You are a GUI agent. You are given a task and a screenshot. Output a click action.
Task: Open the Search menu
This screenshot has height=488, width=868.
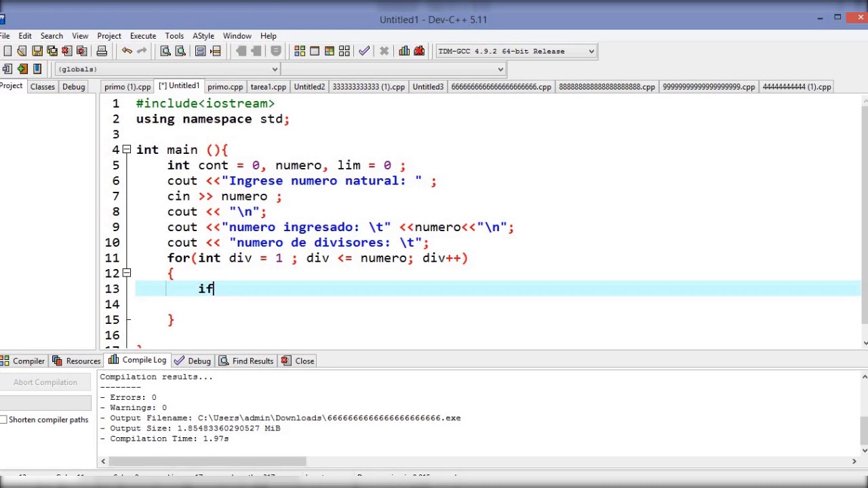[52, 36]
